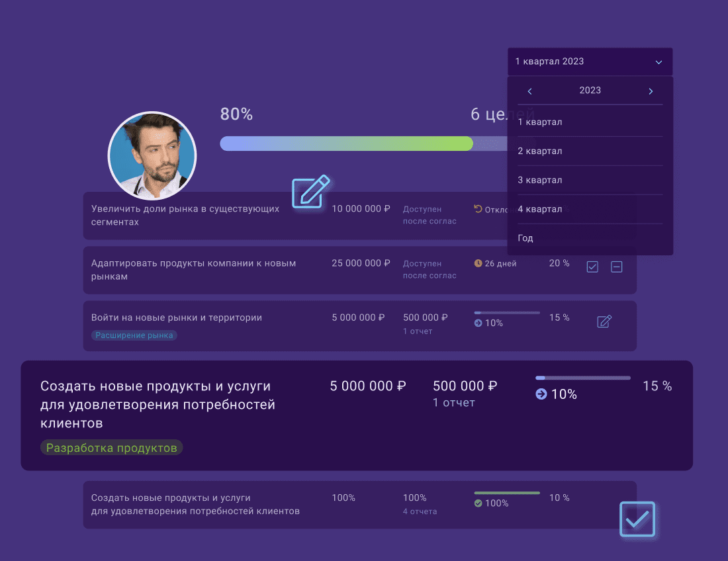Image resolution: width=728 pixels, height=561 pixels.
Task: Click the large glowing edit pencil icon
Action: tap(310, 192)
